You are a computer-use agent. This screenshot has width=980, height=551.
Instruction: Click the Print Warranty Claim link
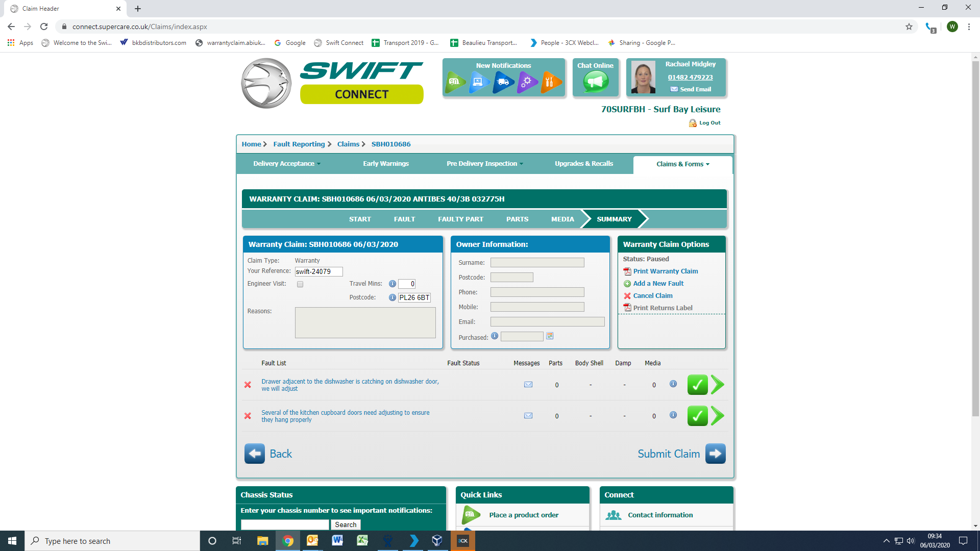665,271
